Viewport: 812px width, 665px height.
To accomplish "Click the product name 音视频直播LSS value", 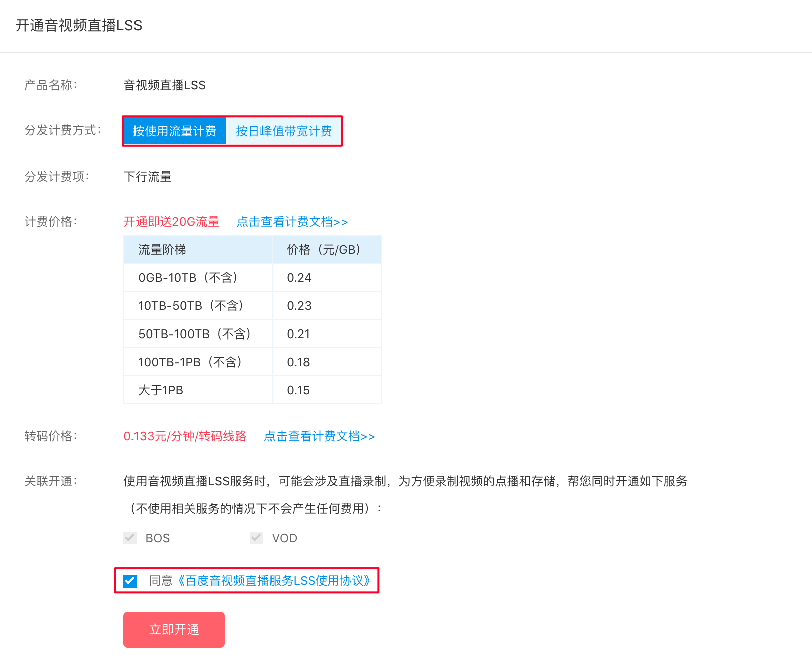I will 165,85.
